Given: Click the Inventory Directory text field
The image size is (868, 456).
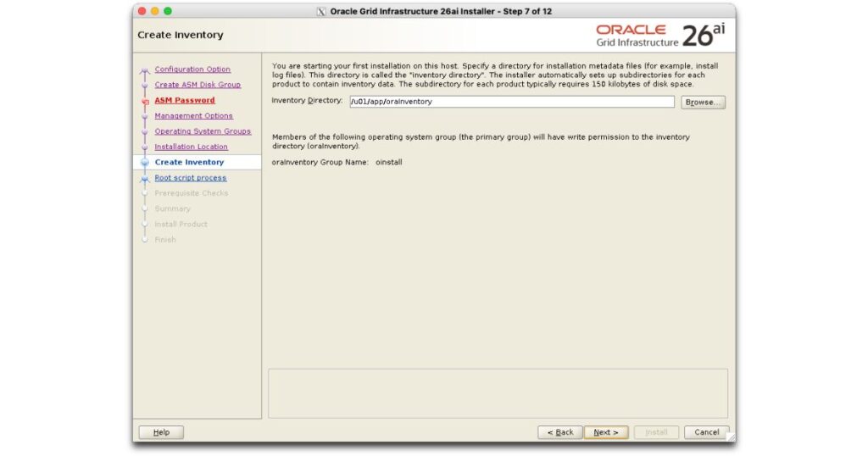Looking at the screenshot, I should pyautogui.click(x=511, y=102).
